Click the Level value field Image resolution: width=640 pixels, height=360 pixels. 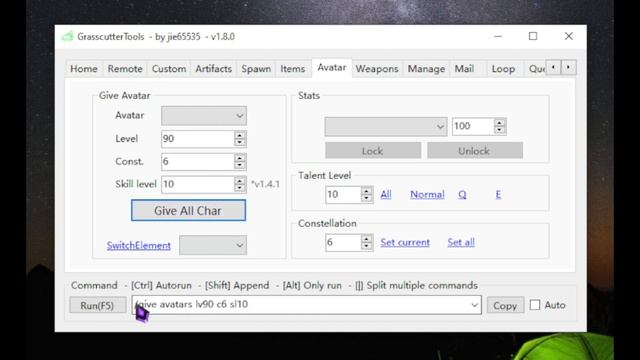[x=198, y=139]
